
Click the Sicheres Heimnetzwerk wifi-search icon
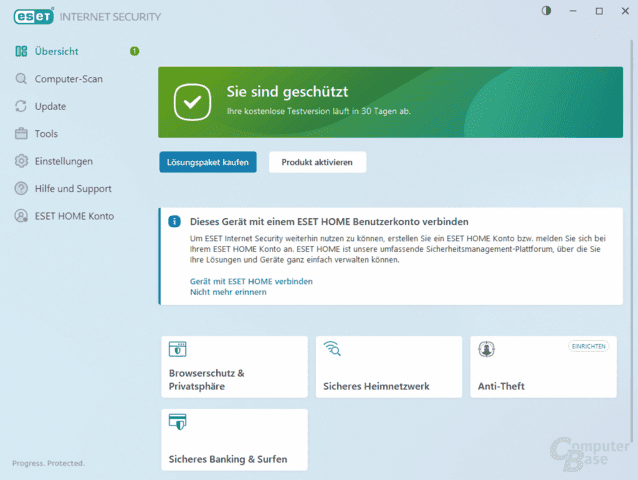coord(332,349)
